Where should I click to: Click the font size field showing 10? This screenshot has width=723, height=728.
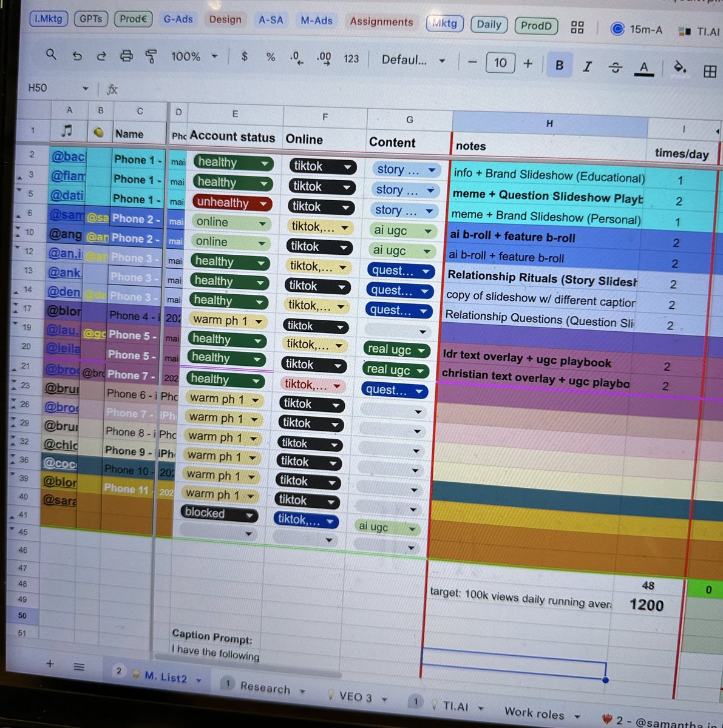500,62
